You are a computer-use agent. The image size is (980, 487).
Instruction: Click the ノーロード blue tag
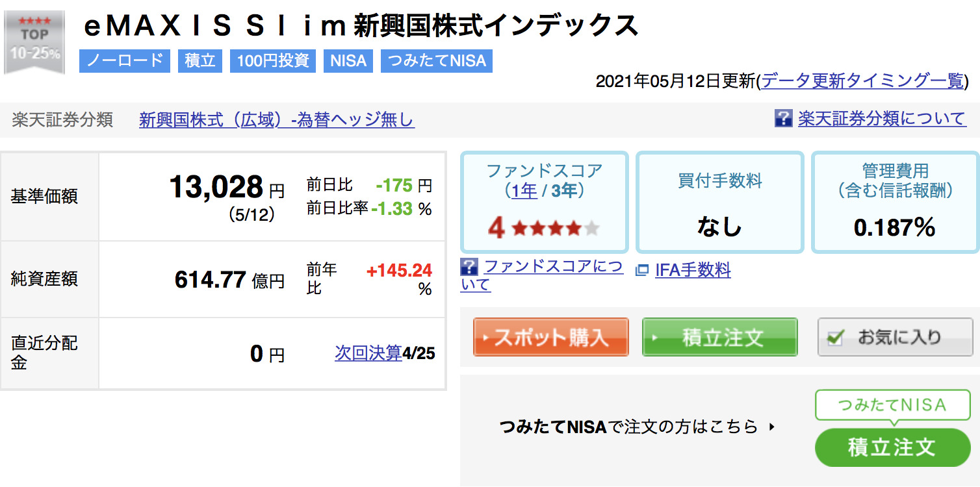pyautogui.click(x=125, y=61)
